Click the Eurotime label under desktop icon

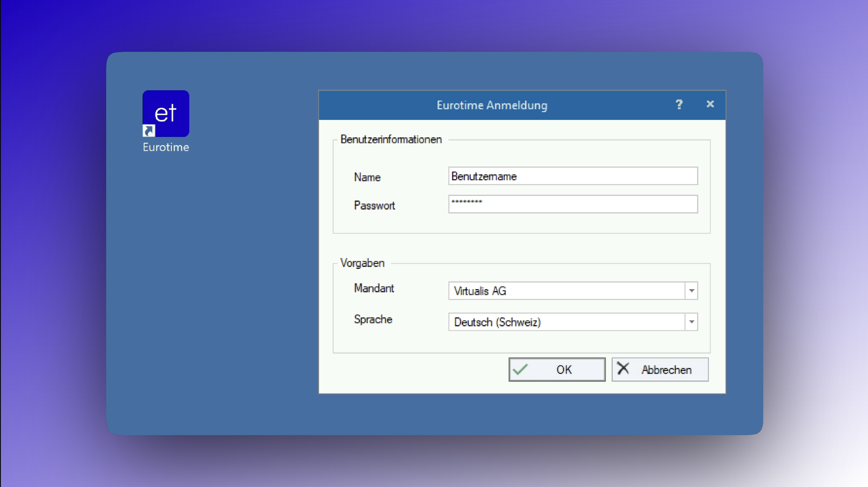tap(166, 147)
